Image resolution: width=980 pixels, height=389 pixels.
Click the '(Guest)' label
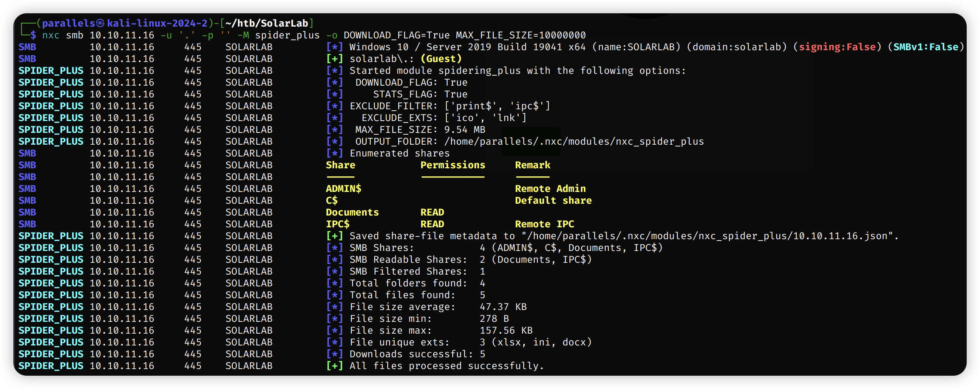pos(441,59)
